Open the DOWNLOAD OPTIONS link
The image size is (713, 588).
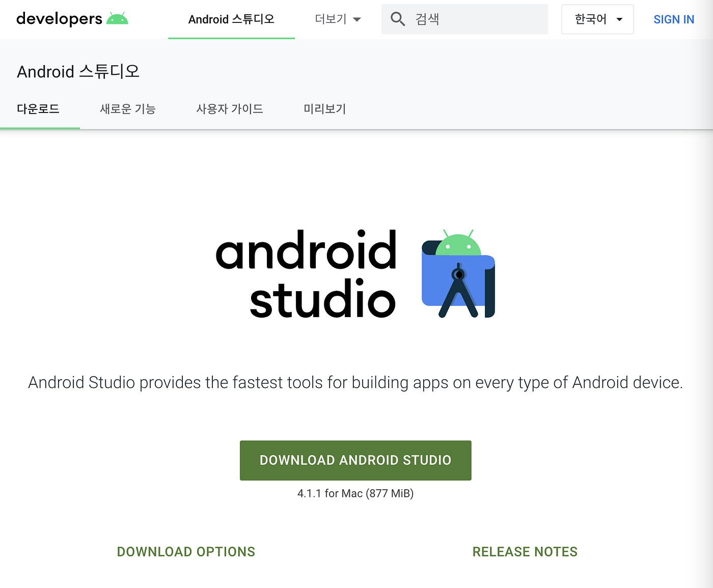186,552
